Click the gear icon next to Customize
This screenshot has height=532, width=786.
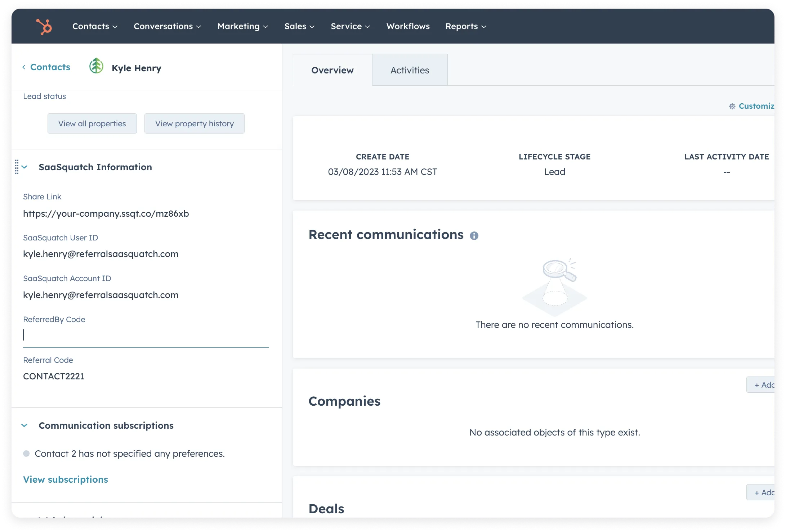pyautogui.click(x=732, y=106)
